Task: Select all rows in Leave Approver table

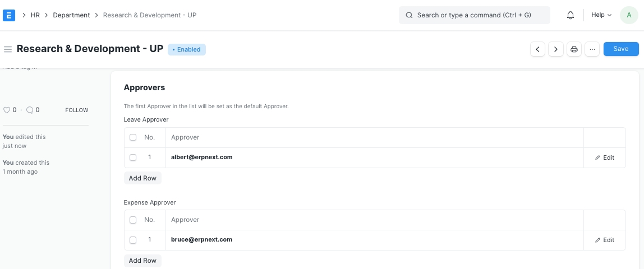Action: click(x=133, y=137)
